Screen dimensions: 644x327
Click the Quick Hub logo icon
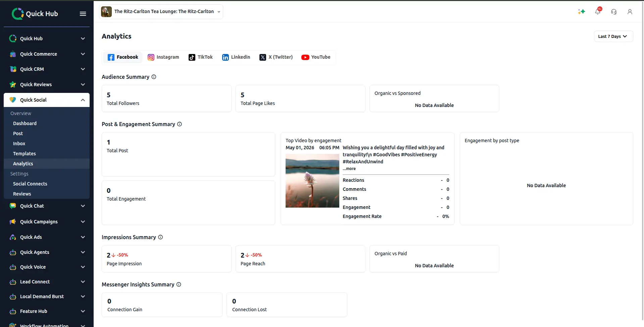pos(17,14)
